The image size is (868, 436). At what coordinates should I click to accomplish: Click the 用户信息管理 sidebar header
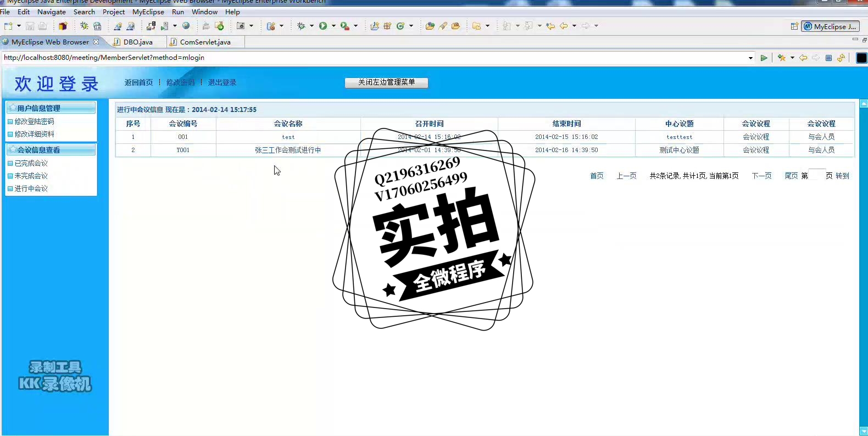[x=51, y=108]
